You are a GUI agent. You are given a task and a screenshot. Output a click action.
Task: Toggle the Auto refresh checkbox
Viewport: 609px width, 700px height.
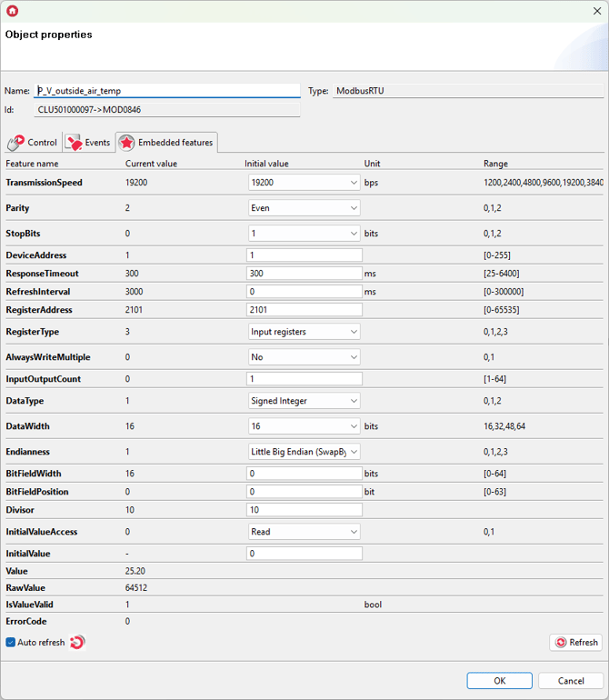pos(11,643)
